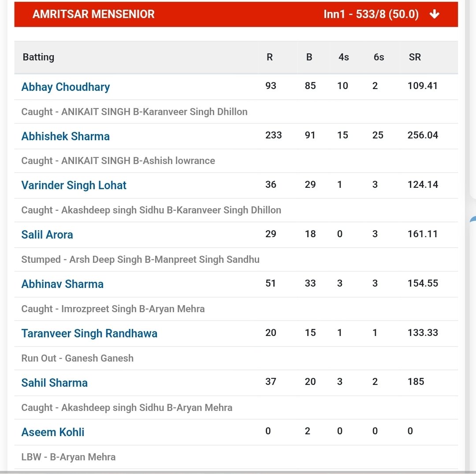The image size is (476, 474).
Task: Open Sahil Sharma player profile
Action: 54,383
